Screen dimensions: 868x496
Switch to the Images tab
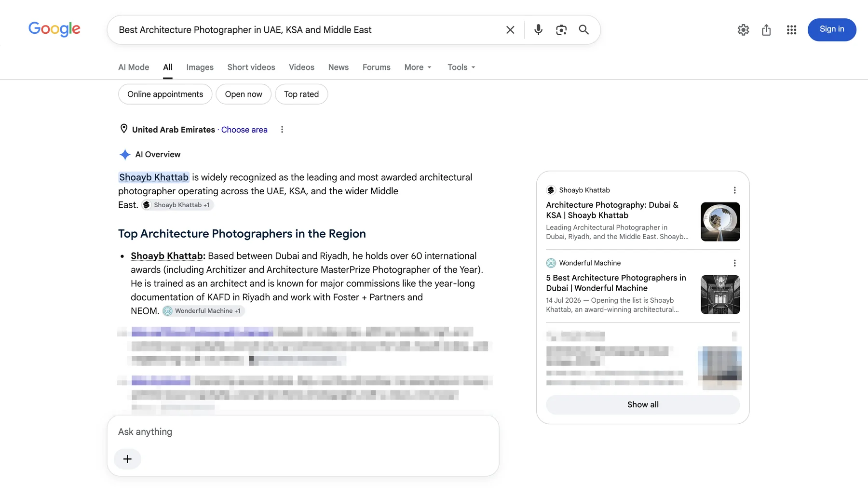[x=200, y=67]
